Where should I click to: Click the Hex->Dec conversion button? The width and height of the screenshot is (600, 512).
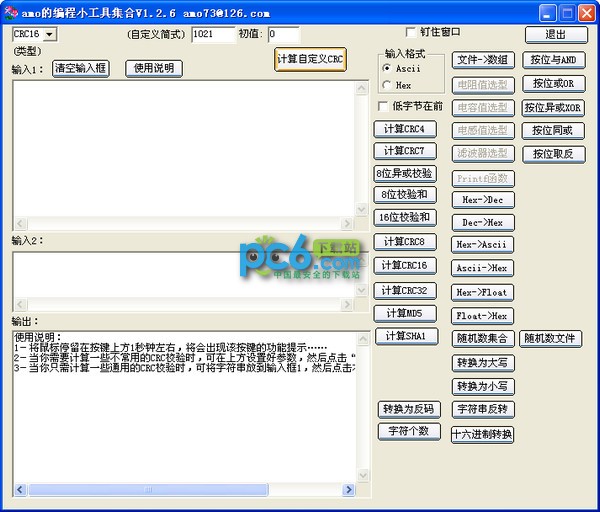[483, 200]
